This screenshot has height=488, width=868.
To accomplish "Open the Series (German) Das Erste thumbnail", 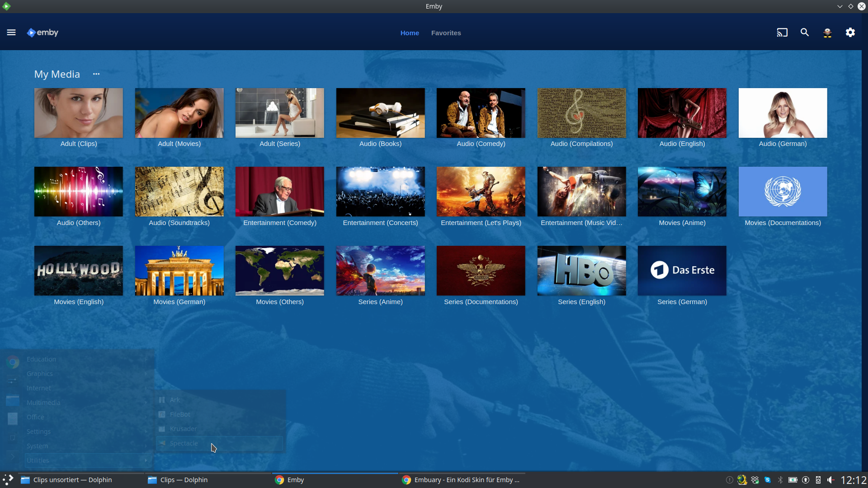I will 682,271.
